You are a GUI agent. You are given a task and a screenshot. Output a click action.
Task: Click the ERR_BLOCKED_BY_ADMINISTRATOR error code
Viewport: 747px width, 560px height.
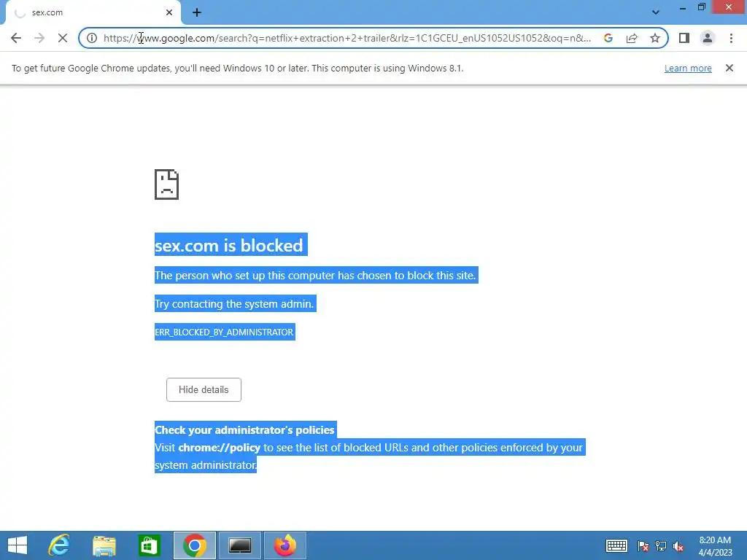coord(224,332)
